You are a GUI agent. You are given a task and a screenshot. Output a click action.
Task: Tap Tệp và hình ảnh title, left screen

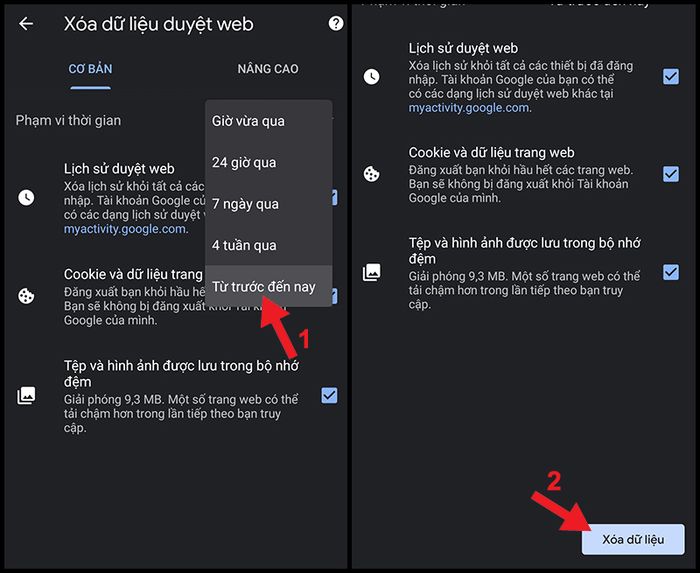(181, 374)
